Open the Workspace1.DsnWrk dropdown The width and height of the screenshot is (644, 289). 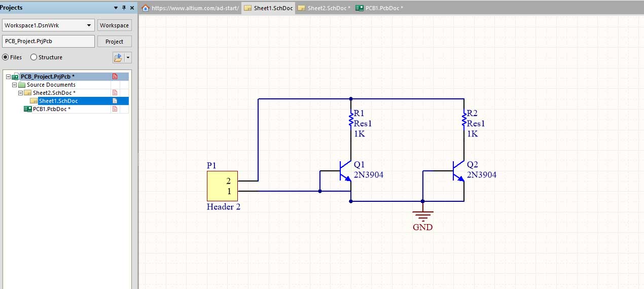pyautogui.click(x=89, y=25)
